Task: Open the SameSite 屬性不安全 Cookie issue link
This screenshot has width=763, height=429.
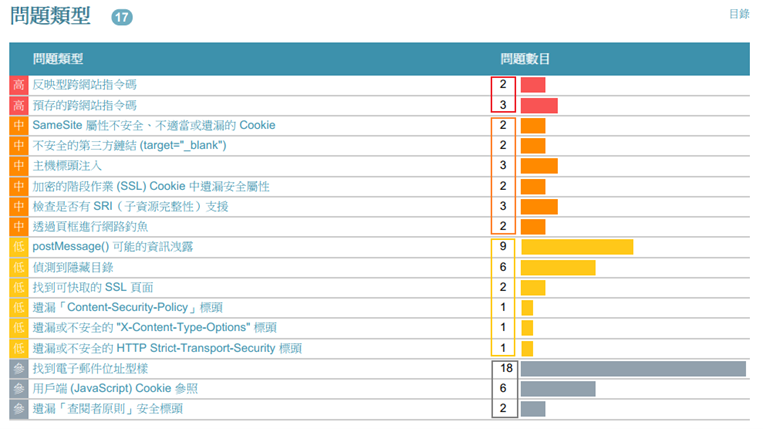Action: click(153, 125)
